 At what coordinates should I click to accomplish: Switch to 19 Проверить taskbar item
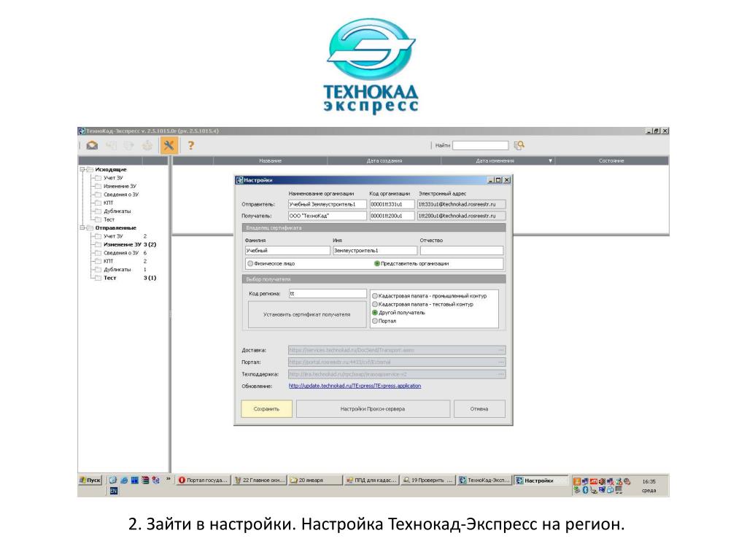(427, 480)
